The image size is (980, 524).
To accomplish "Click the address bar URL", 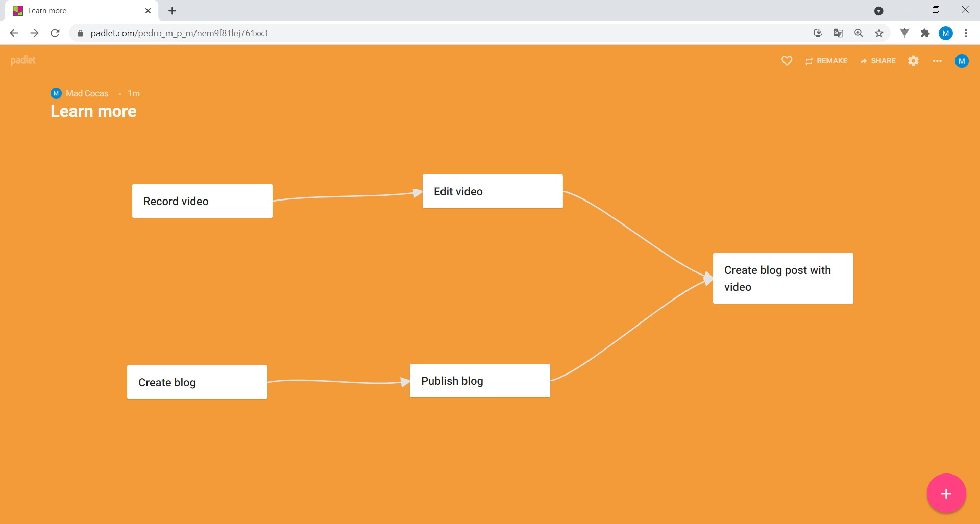I will (x=179, y=33).
